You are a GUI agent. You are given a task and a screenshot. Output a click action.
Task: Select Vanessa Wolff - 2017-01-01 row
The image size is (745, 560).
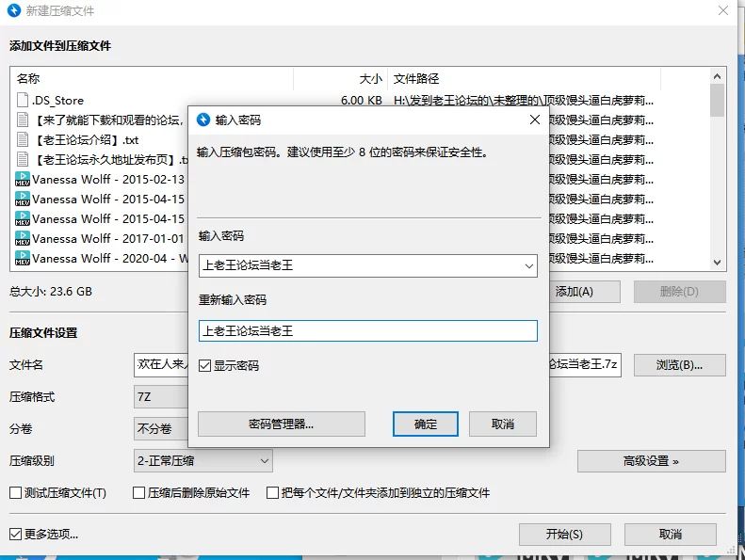click(99, 238)
